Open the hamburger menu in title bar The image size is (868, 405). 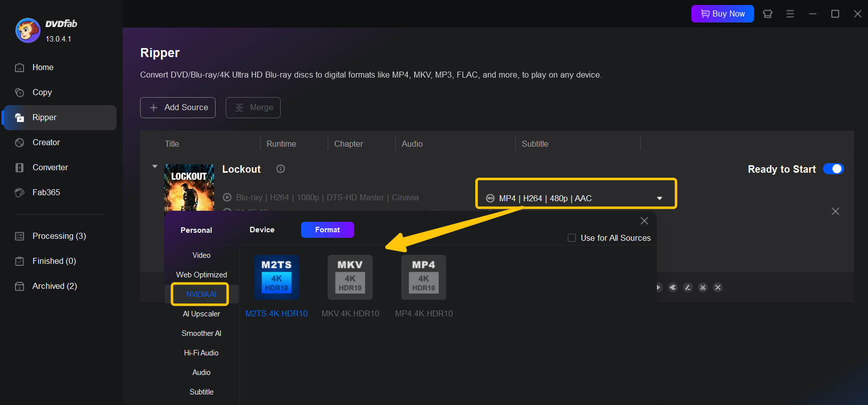click(x=790, y=14)
